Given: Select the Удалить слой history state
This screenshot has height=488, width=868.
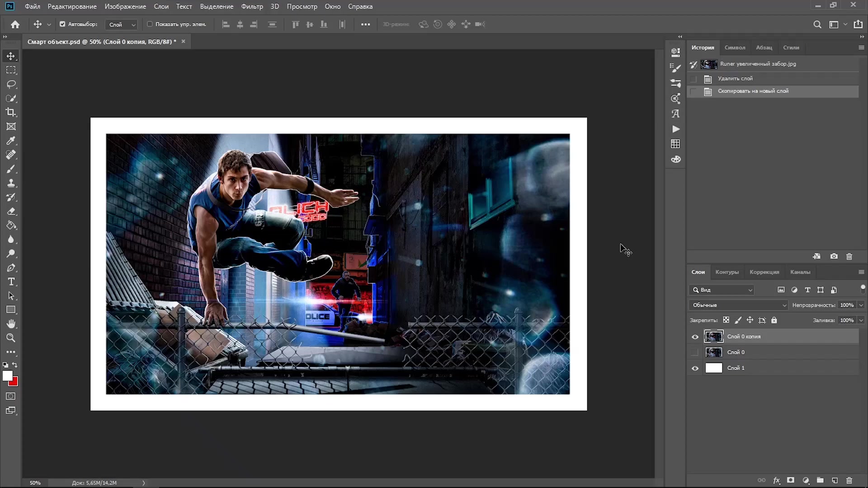Looking at the screenshot, I should click(773, 79).
